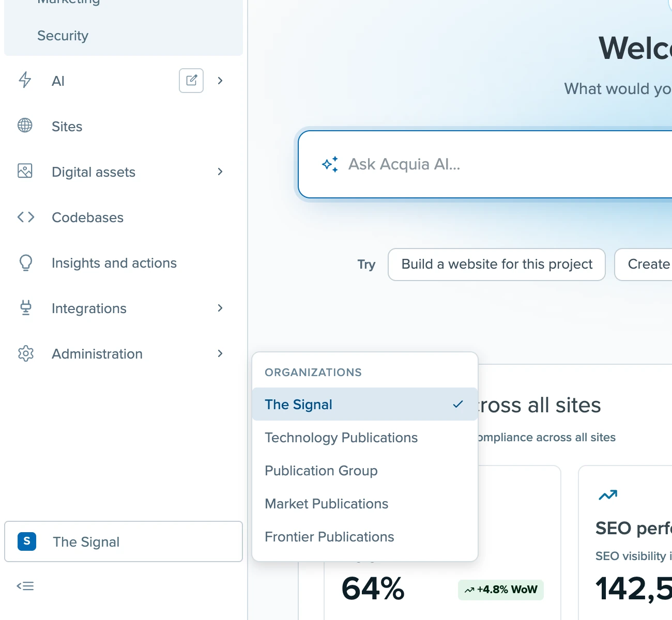Switch to Publication Group organization
The image size is (672, 620).
365,470
